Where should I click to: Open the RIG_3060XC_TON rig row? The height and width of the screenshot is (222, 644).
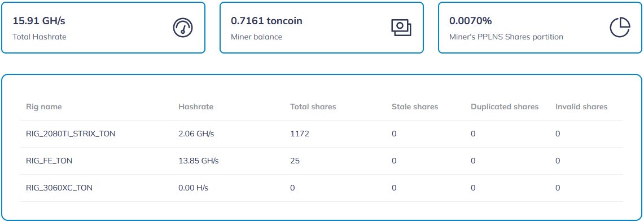click(x=322, y=188)
